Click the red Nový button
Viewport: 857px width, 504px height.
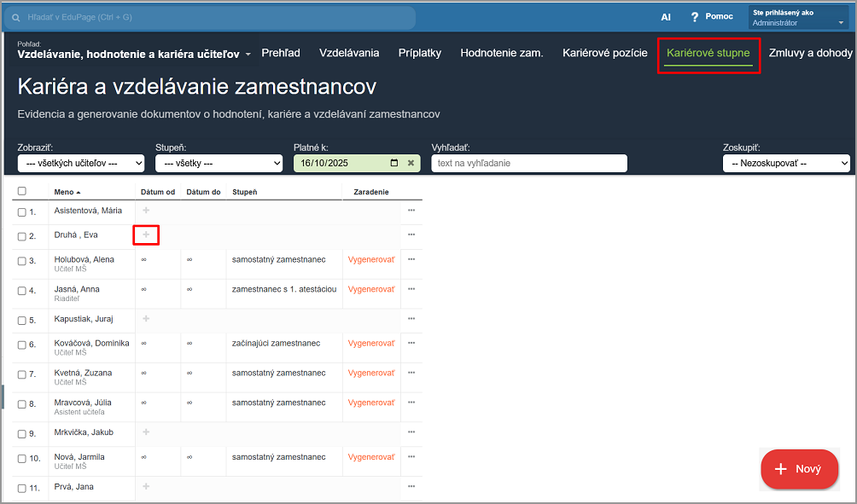[799, 469]
